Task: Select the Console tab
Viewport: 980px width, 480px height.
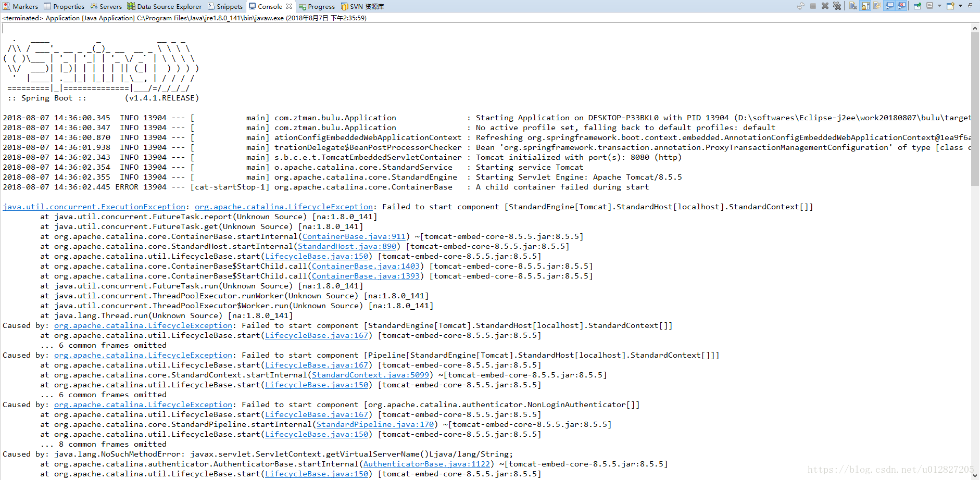Action: pos(270,6)
